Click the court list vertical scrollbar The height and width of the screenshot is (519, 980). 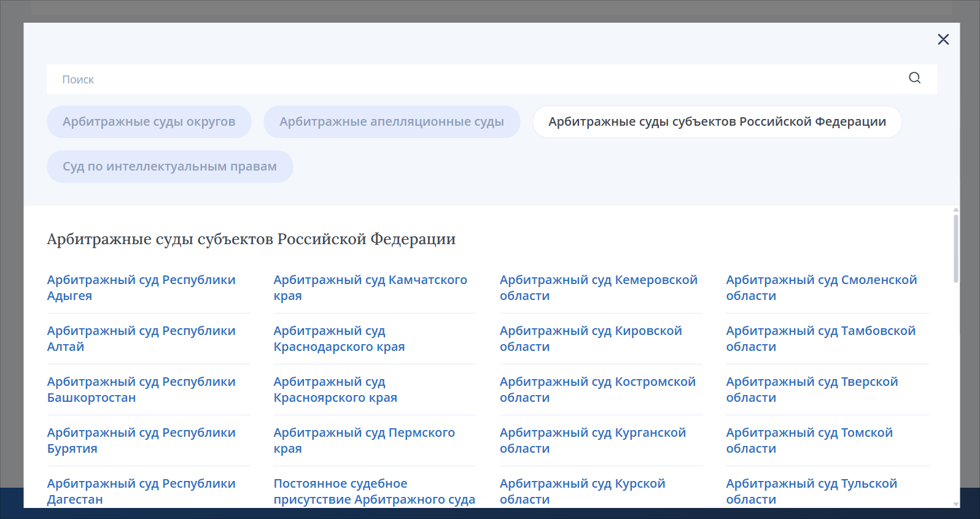pyautogui.click(x=955, y=248)
